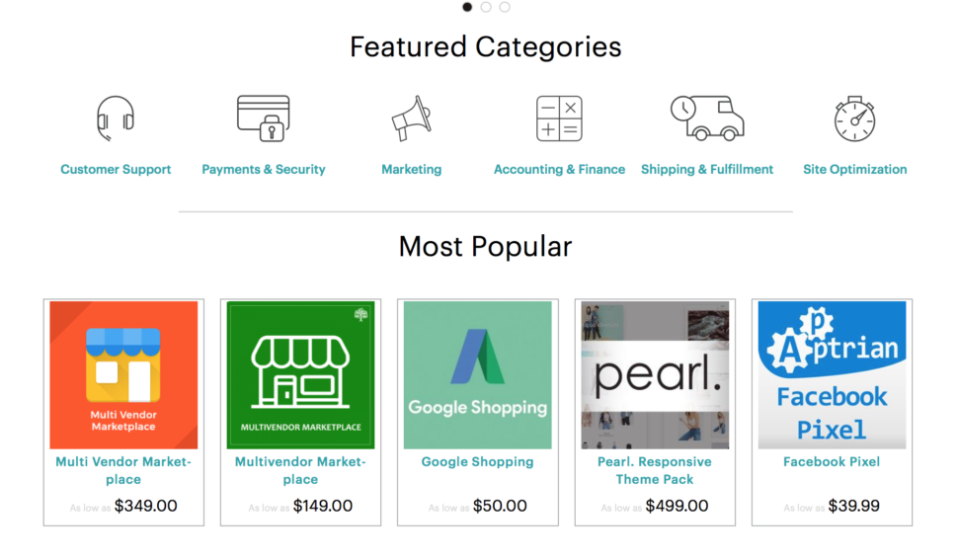Click the Customer Support headset icon
Viewport: 958px width, 560px height.
tap(116, 119)
